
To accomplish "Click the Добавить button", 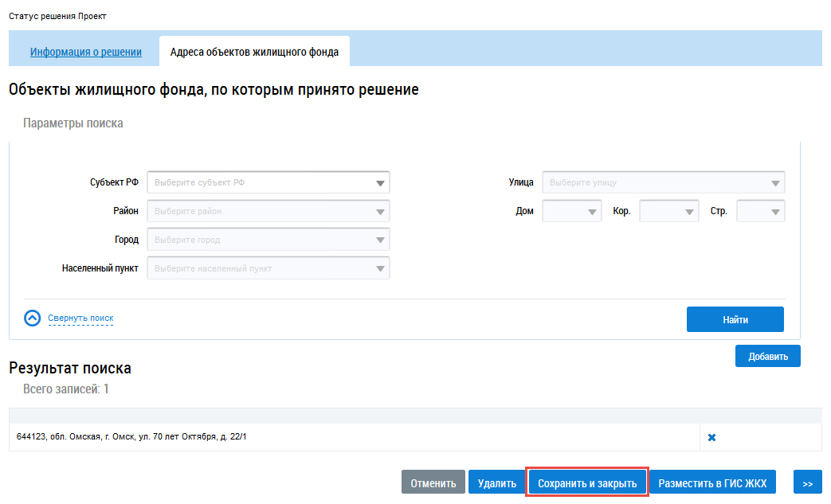I will pos(767,356).
